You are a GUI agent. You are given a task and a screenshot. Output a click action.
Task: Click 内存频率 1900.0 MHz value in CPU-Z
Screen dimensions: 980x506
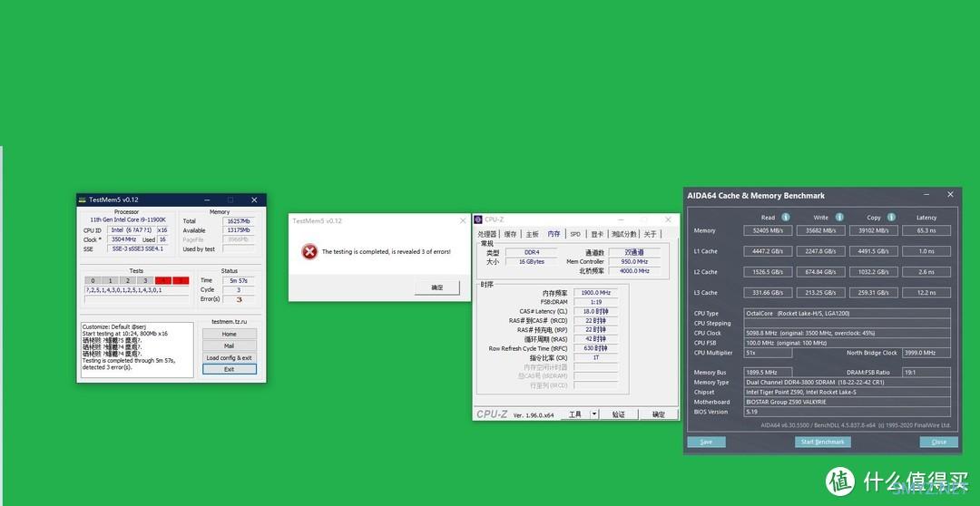coord(595,292)
